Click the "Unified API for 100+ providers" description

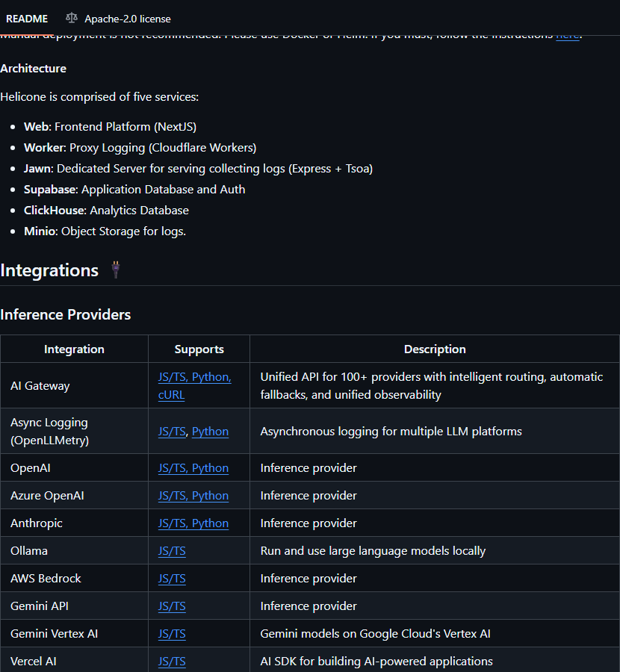[x=431, y=386]
